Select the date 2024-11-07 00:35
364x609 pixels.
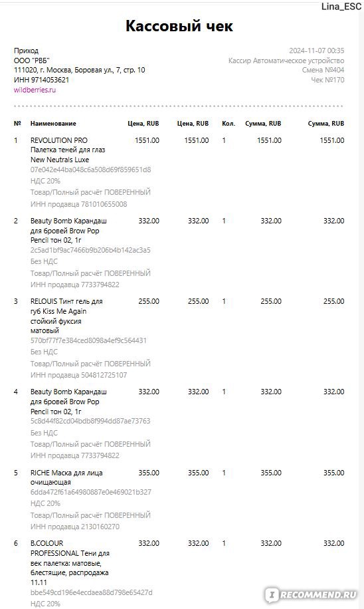coord(316,51)
